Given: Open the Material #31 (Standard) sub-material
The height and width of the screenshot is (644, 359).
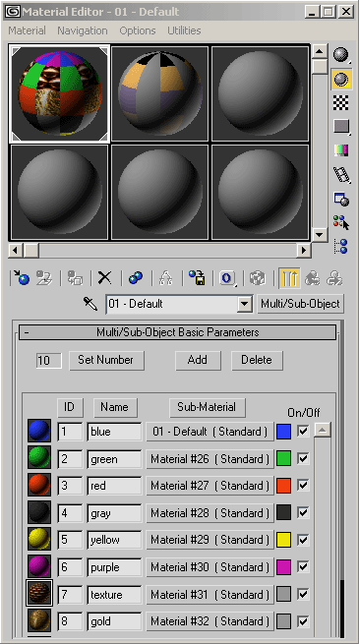Looking at the screenshot, I should click(209, 594).
